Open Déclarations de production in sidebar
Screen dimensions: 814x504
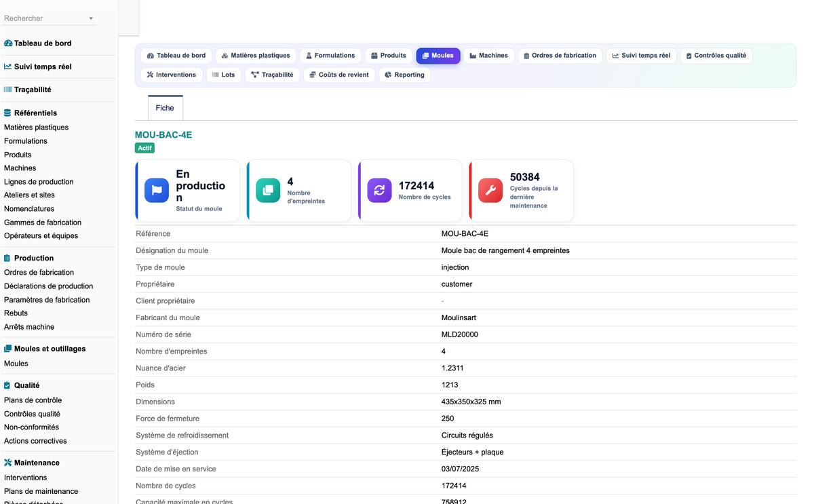[x=48, y=286]
